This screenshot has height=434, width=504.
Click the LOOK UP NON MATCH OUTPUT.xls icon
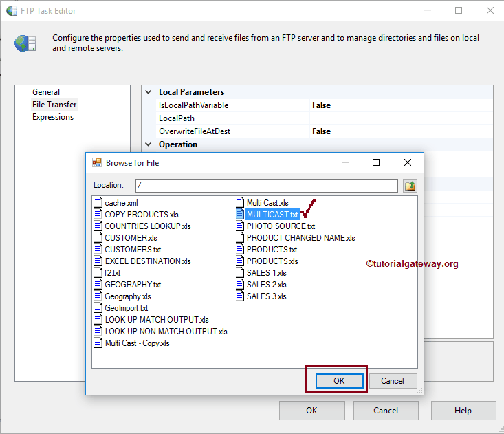point(98,331)
